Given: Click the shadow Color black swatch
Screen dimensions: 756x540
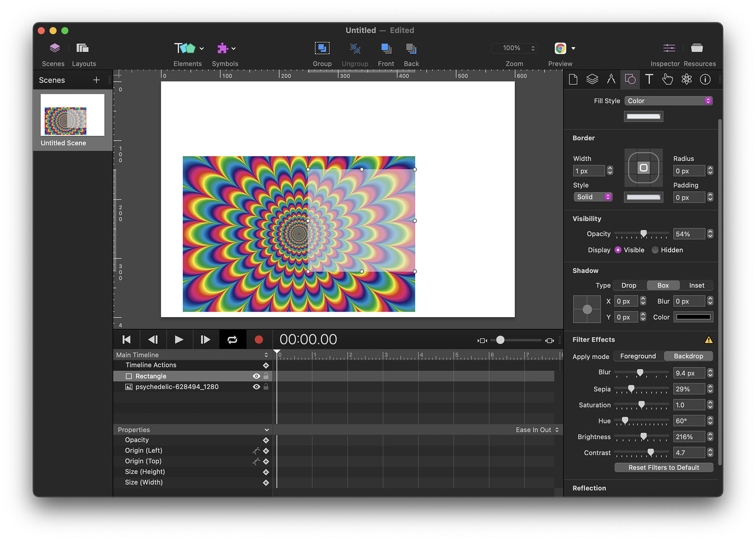Looking at the screenshot, I should pos(693,317).
